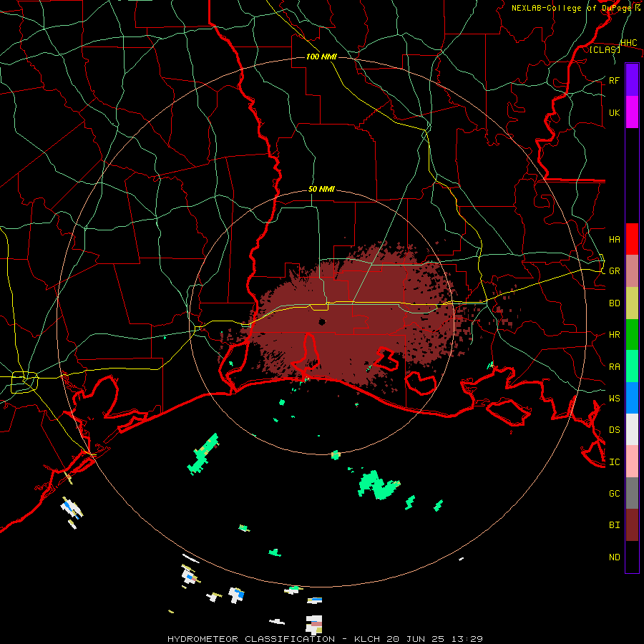Click the blue WS legend color swatch
Viewport: 644px width, 644px height.
pos(632,398)
